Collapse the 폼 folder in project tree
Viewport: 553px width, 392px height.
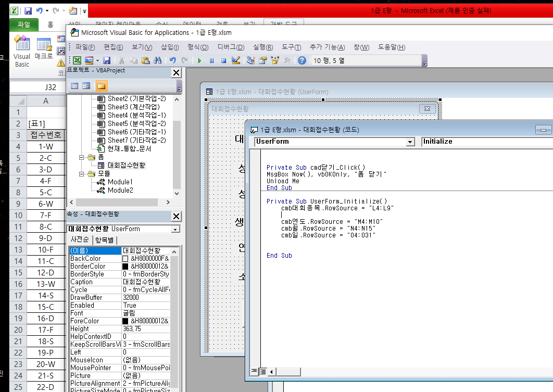tap(82, 157)
